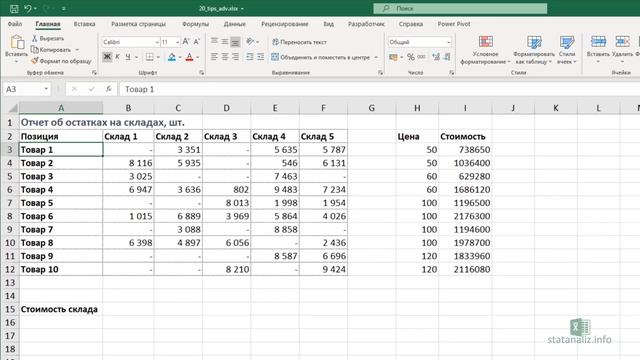The height and width of the screenshot is (360, 640).
Task: Click the accounting number format icon
Action: point(393,57)
